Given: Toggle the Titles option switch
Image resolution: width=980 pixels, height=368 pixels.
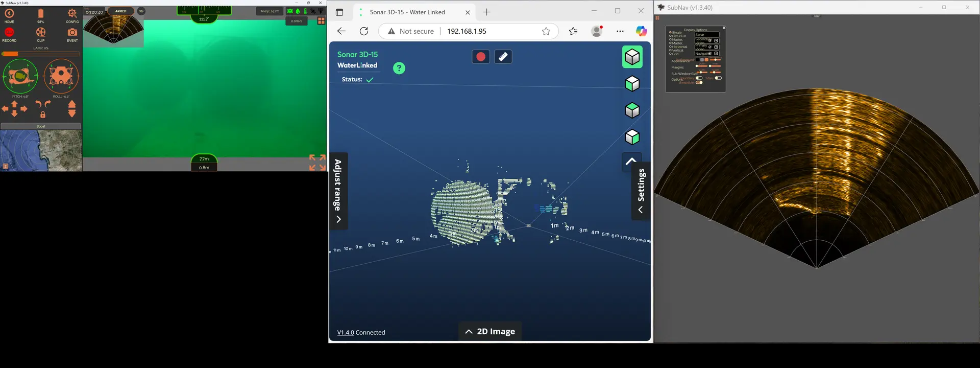Looking at the screenshot, I should [718, 78].
